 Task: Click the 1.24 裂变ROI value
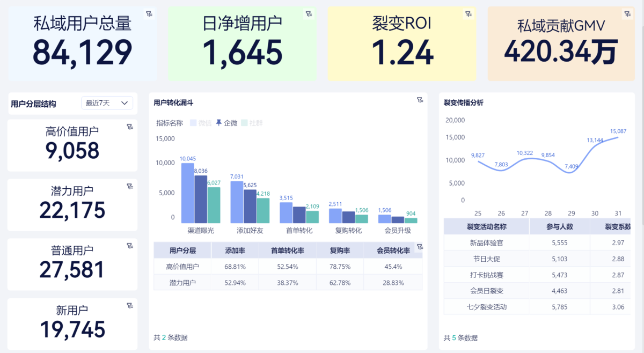tap(402, 53)
